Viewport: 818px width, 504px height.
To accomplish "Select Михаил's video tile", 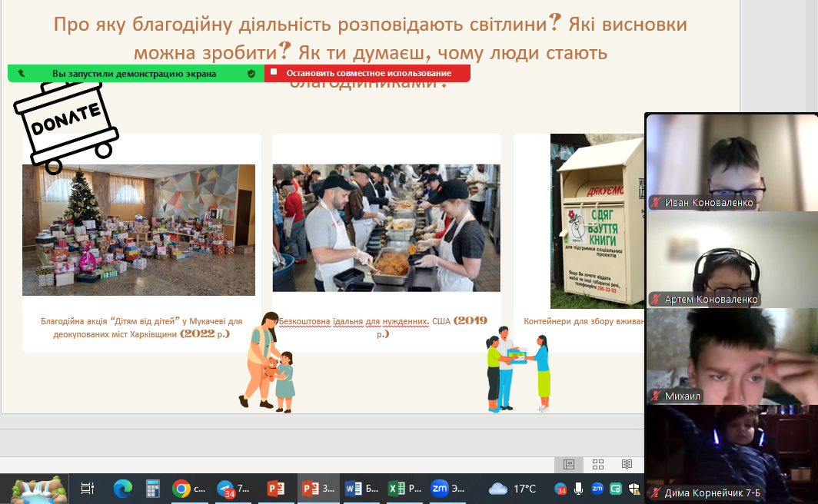I will (732, 356).
